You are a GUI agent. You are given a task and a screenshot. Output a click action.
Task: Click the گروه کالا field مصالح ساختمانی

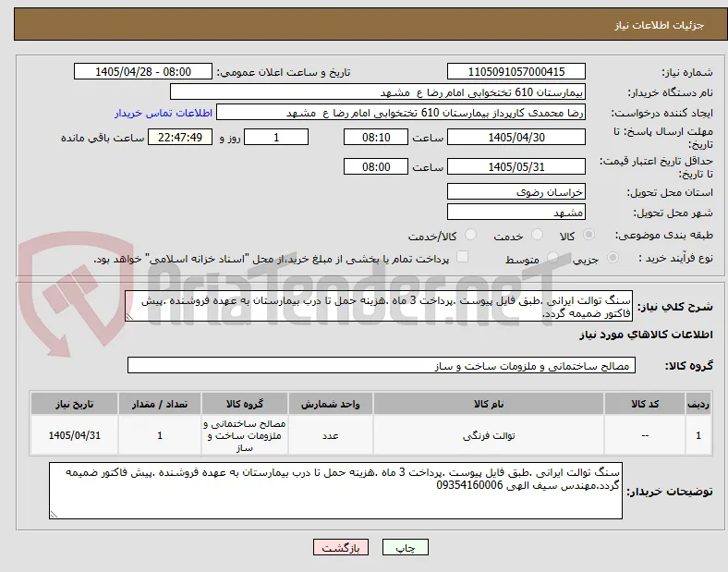(x=382, y=365)
